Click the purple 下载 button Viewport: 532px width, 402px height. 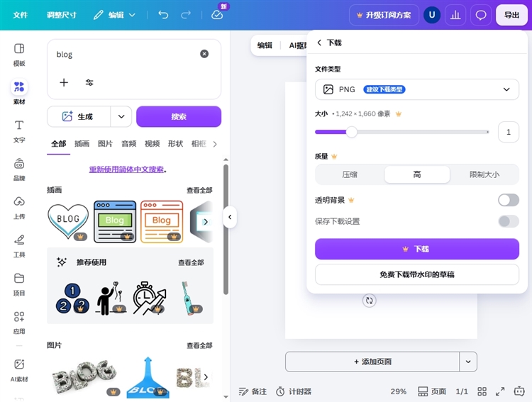(x=417, y=249)
